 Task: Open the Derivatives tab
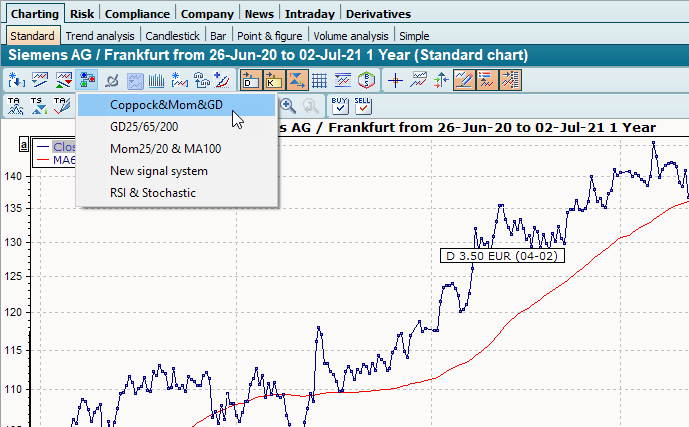click(377, 14)
